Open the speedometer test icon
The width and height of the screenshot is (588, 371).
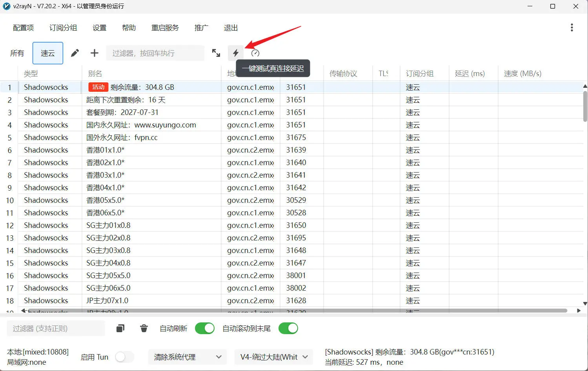pyautogui.click(x=255, y=53)
